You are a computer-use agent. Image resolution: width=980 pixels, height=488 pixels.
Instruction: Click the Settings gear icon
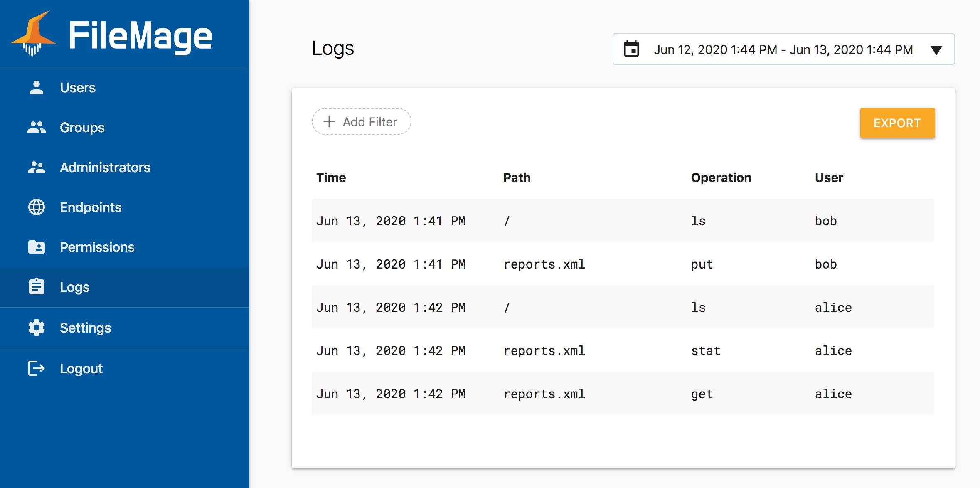[x=37, y=328]
